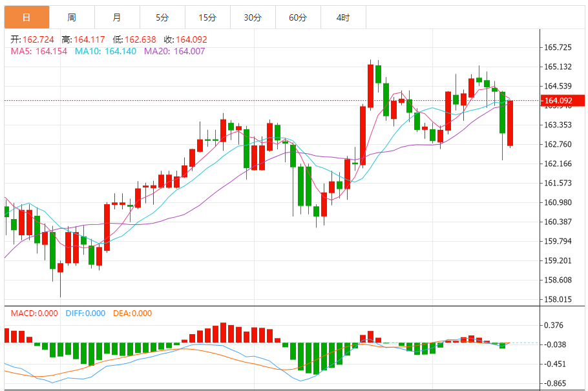Click the 164.539 price axis label
The width and height of the screenshot is (588, 391).
coord(558,87)
